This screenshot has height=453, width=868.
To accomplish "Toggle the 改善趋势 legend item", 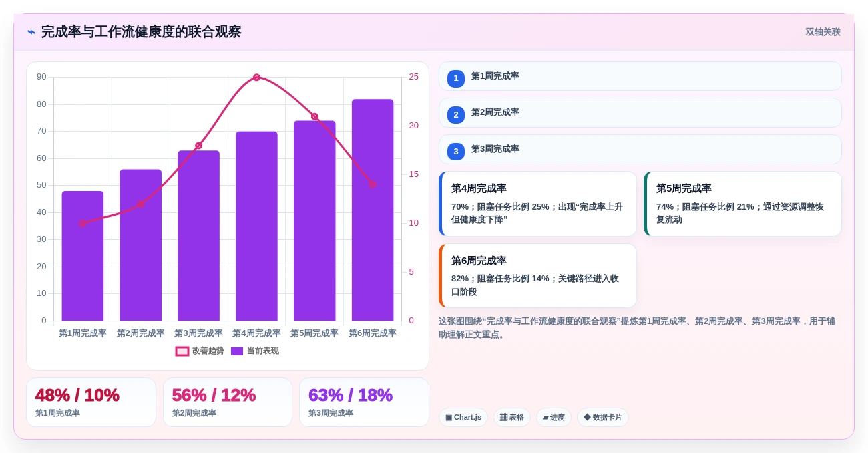I will tap(200, 351).
